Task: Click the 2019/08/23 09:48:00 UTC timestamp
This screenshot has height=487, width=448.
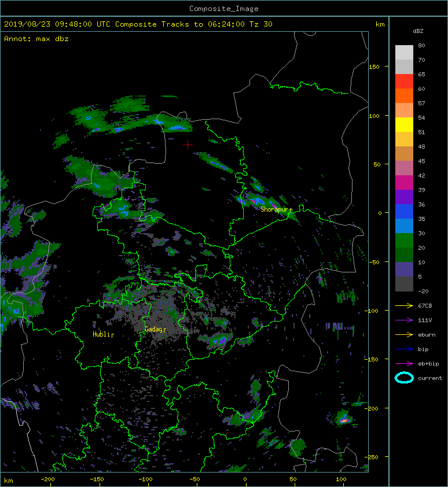Action: click(x=57, y=24)
